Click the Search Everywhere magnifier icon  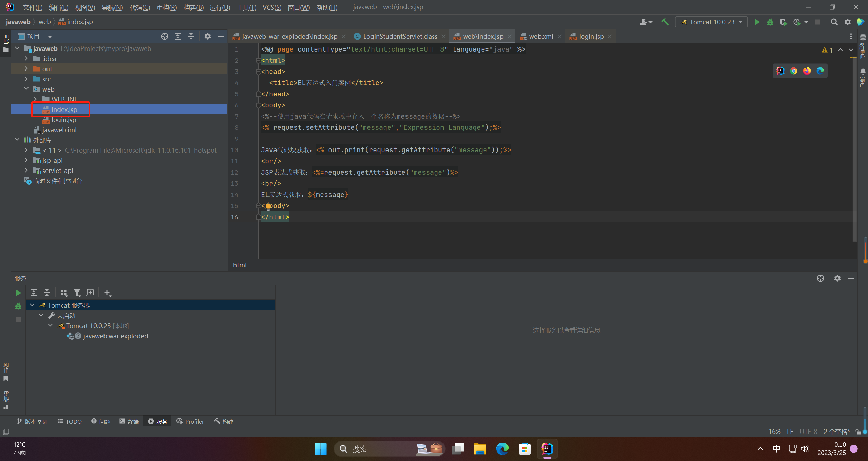tap(834, 22)
